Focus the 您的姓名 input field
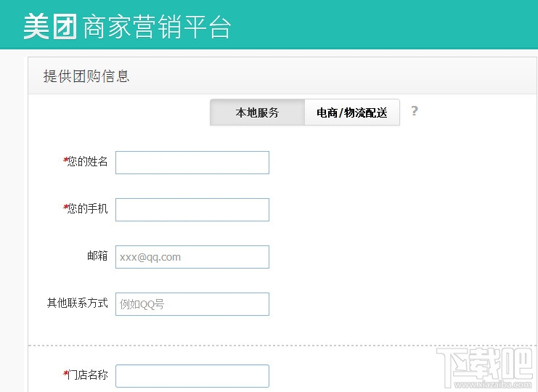This screenshot has width=538, height=392. [x=192, y=163]
